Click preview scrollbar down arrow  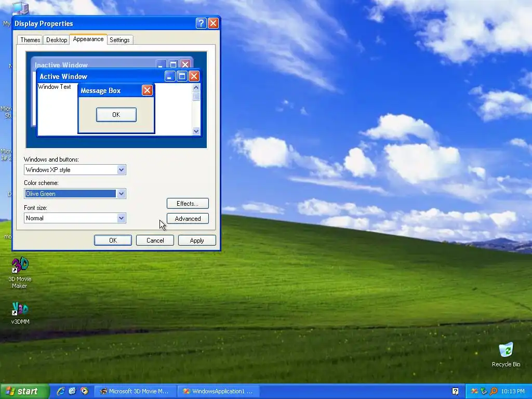tap(196, 131)
